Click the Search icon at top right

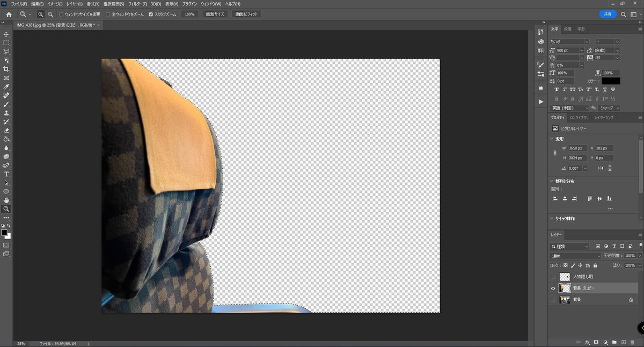pos(624,14)
